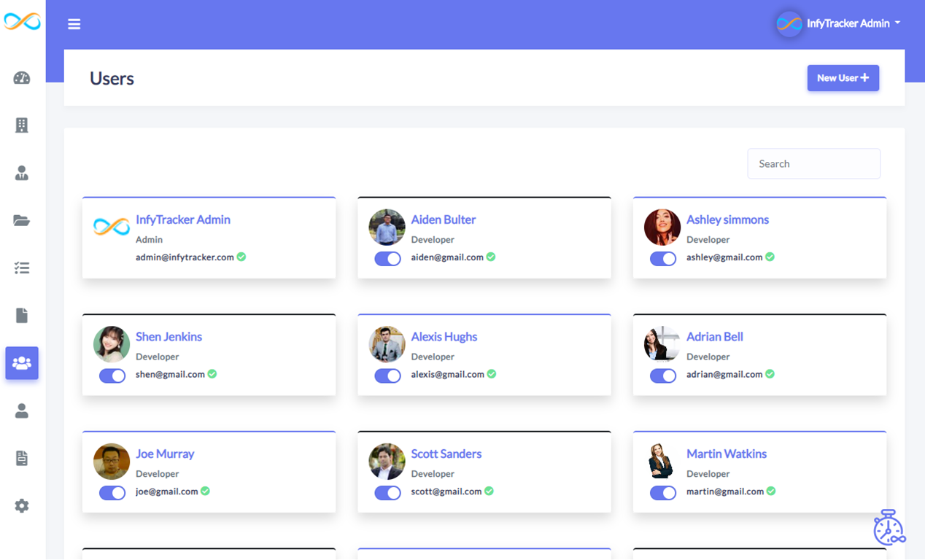Screen dimensions: 925x560
Task: Open the Projects folder icon in sidebar
Action: (x=22, y=220)
